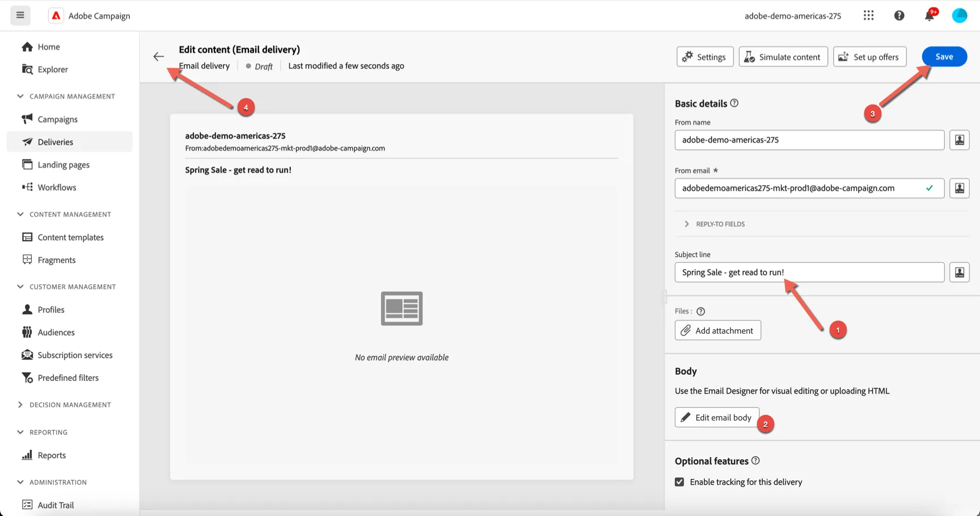Click the Save button
Image resolution: width=980 pixels, height=516 pixels.
[944, 57]
